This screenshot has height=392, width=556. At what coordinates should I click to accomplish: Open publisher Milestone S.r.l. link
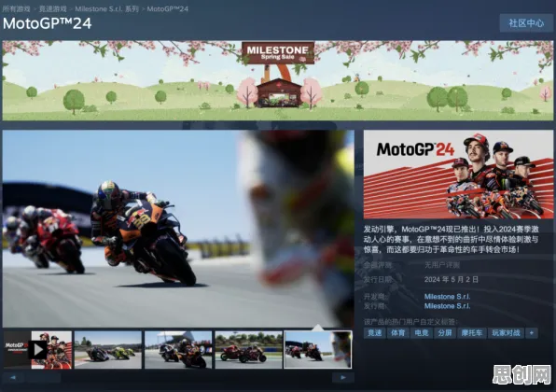(447, 306)
